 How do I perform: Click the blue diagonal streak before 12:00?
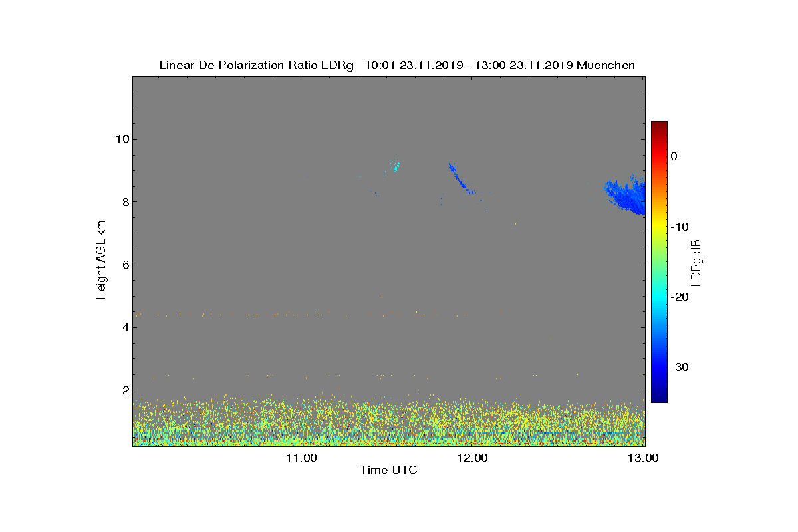point(462,178)
